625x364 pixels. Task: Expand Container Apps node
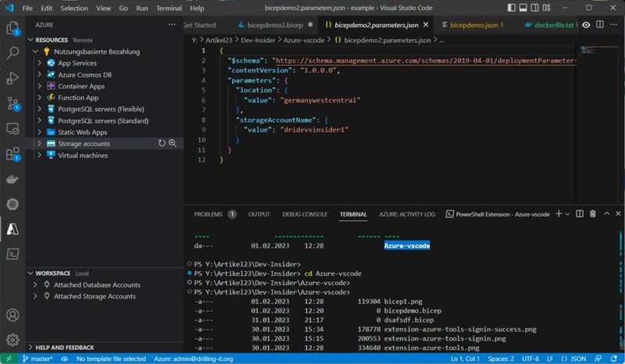[x=40, y=86]
